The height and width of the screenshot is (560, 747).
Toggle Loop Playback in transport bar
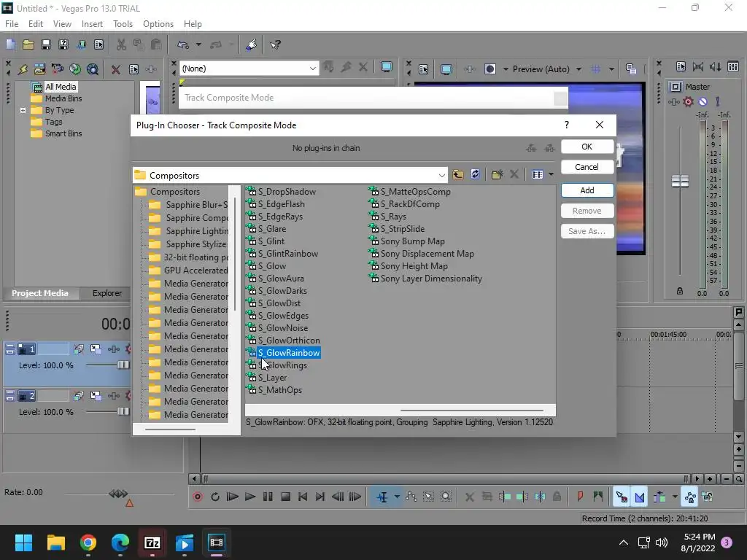[x=215, y=497]
